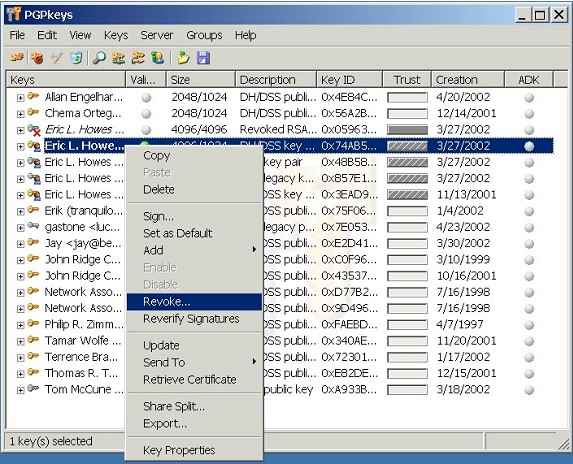This screenshot has height=464, width=573.
Task: Import keys with the open folder icon
Action: coord(183,58)
